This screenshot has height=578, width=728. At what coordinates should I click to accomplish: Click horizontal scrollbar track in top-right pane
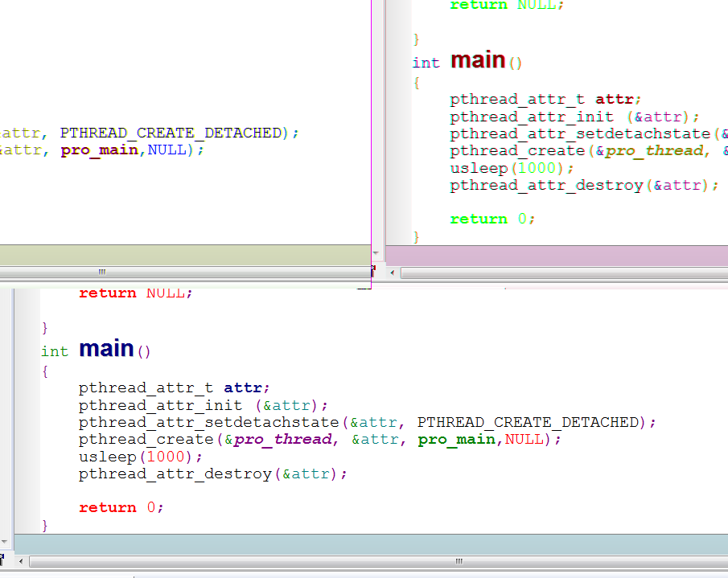tap(565, 273)
